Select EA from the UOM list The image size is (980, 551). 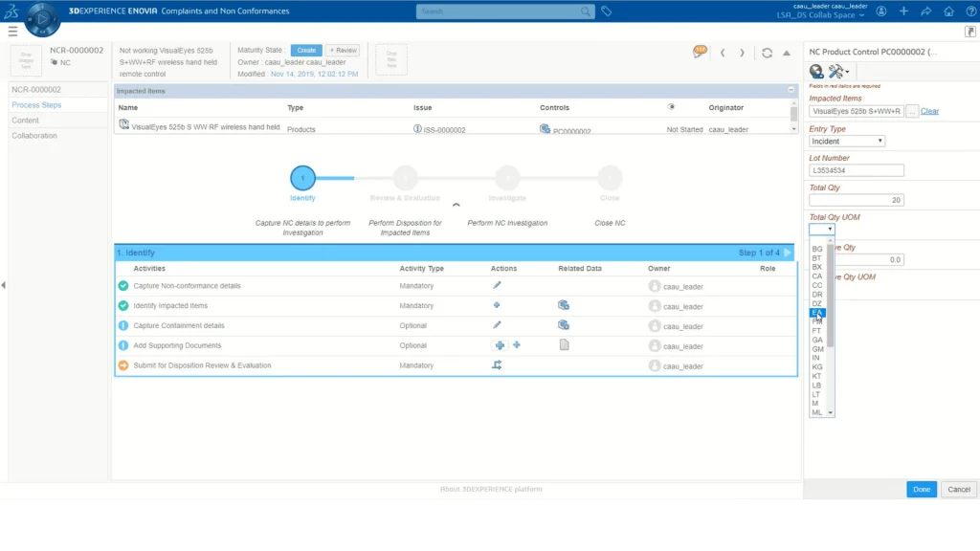click(817, 313)
